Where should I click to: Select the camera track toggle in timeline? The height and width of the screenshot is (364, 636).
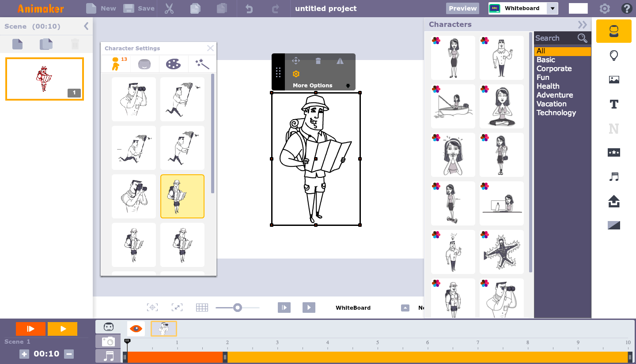(107, 341)
